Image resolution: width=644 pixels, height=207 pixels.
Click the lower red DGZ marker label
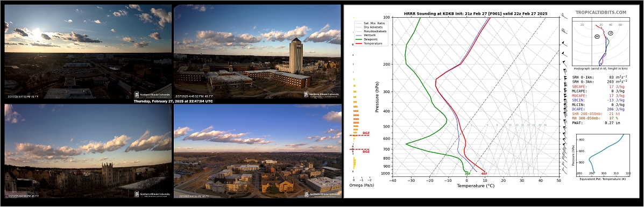pos(366,152)
